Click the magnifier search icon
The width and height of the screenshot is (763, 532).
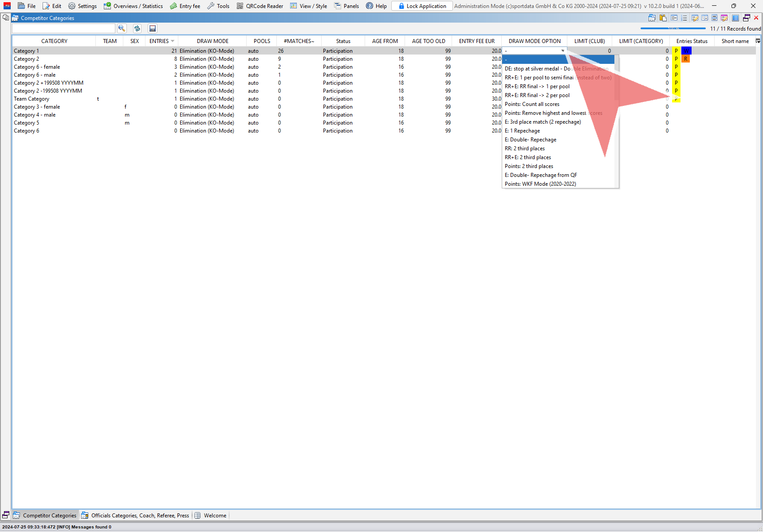tap(122, 28)
